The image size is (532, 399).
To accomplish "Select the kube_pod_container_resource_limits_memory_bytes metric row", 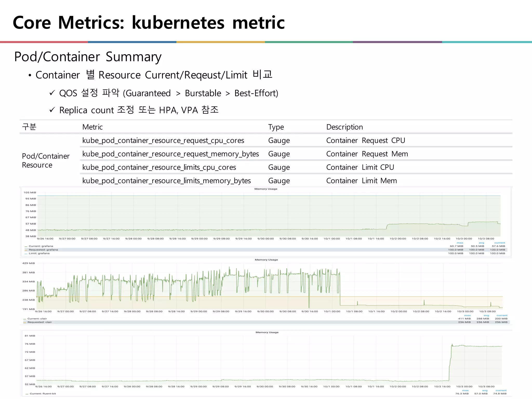I will 166,181.
